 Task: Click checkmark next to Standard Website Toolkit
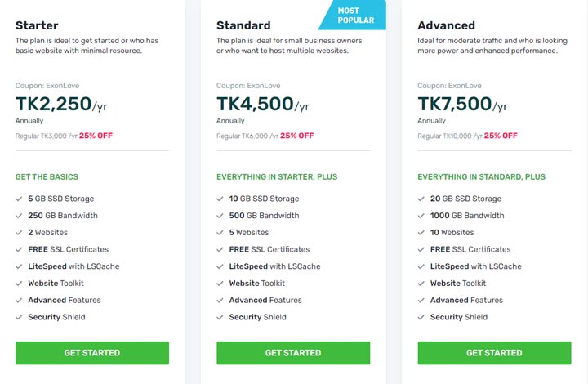220,284
